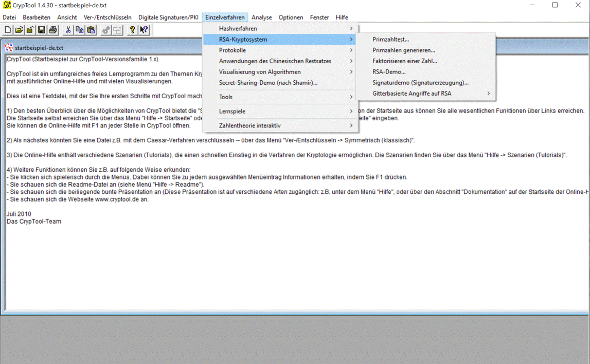Open the Bearbeiten menu

(x=37, y=17)
